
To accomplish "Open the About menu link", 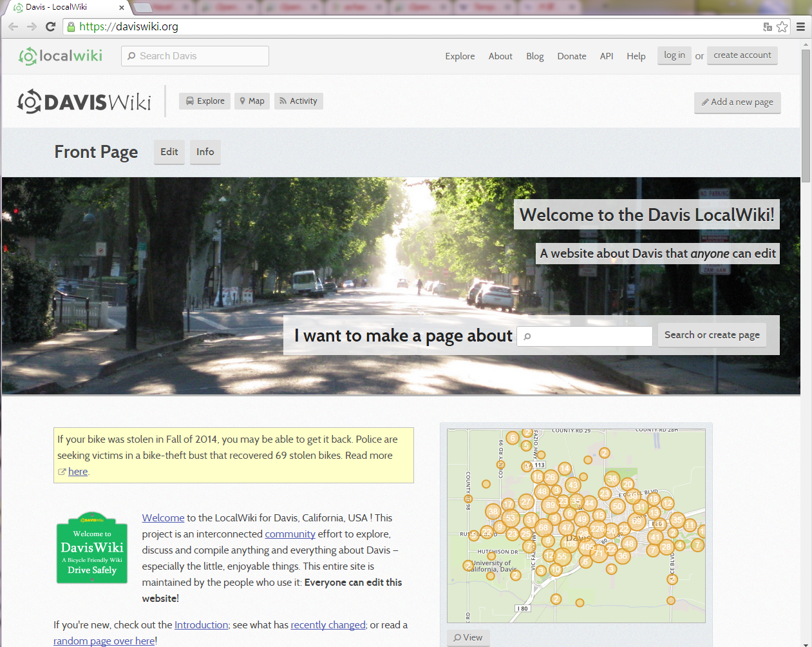I will point(500,56).
